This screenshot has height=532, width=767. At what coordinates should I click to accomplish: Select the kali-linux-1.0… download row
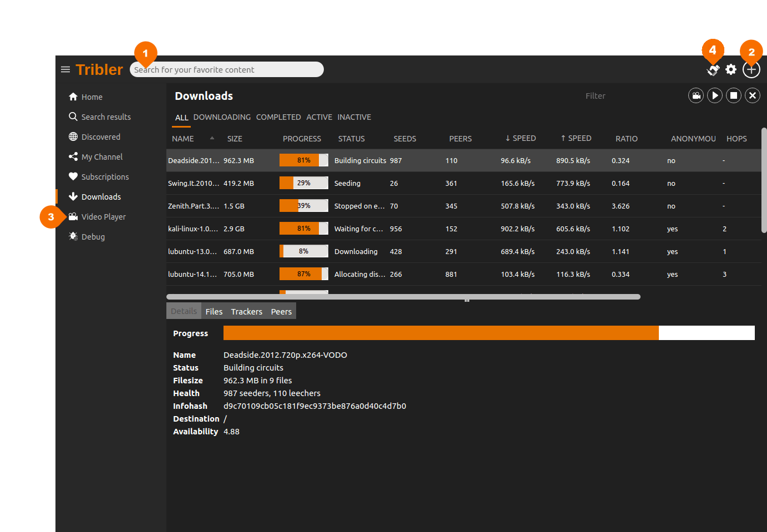tap(464, 229)
